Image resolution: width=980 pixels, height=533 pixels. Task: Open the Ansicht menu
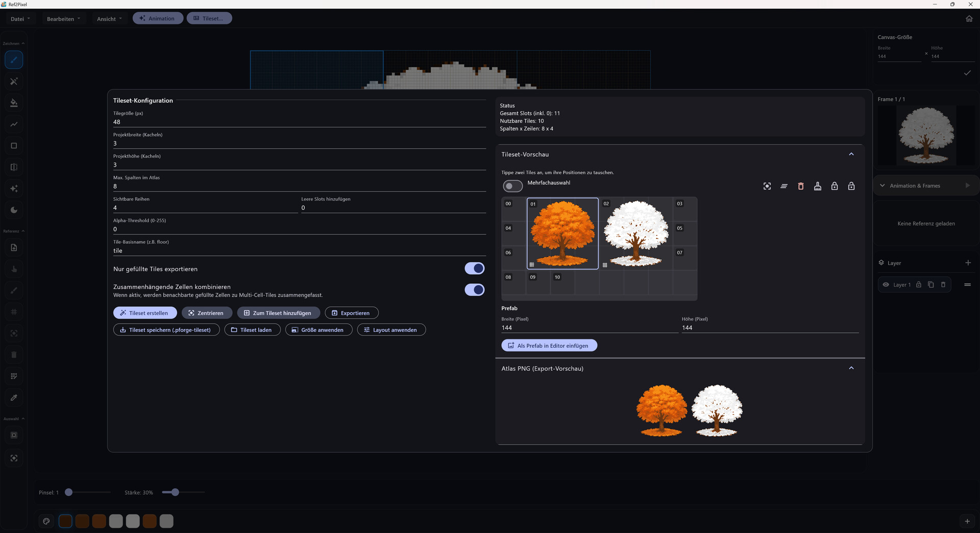108,18
